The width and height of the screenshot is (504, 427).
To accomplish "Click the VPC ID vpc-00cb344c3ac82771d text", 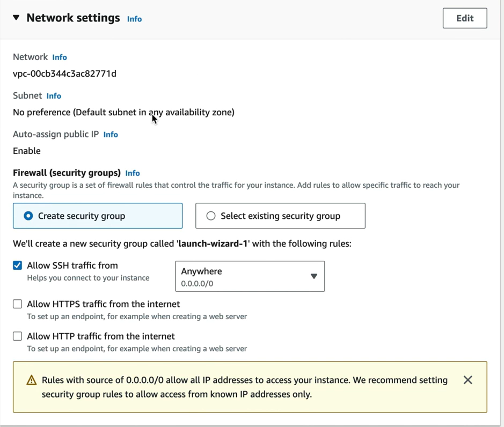I will tap(64, 73).
